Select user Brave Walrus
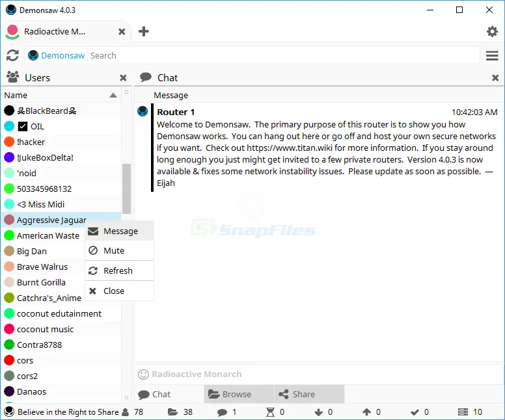Screen dimensions: 505x420 (42, 267)
